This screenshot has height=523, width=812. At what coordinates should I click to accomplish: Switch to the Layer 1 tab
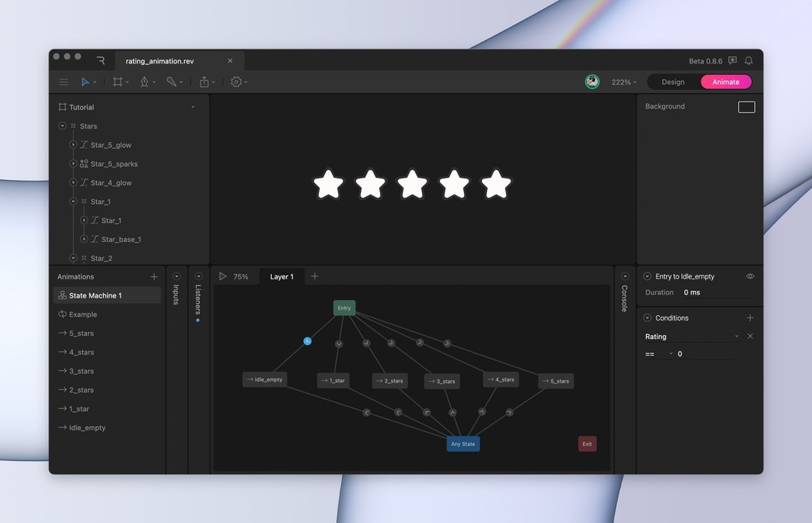pos(282,276)
